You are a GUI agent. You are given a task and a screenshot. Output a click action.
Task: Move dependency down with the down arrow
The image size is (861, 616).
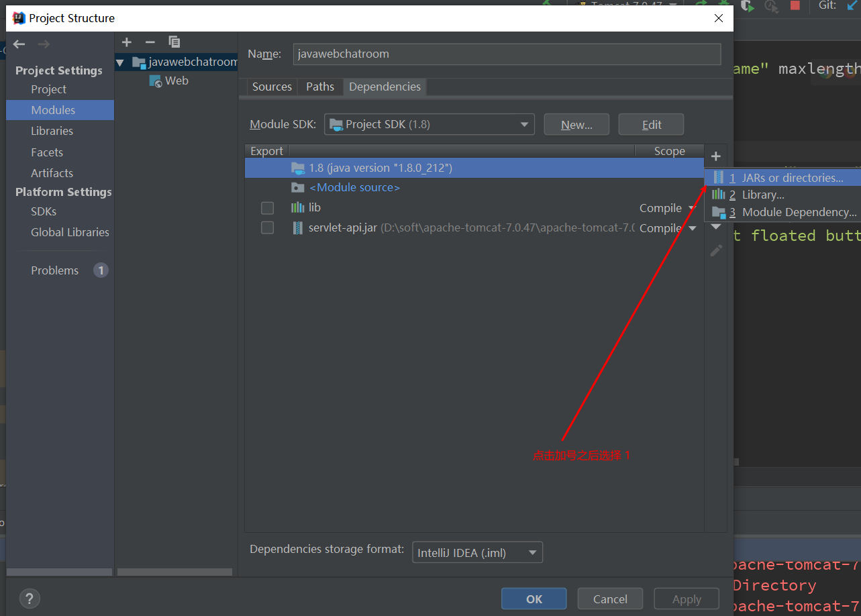(x=716, y=227)
